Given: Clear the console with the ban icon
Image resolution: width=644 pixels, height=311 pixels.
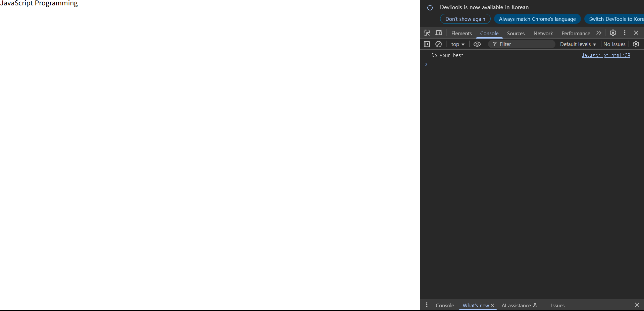Looking at the screenshot, I should coord(438,44).
